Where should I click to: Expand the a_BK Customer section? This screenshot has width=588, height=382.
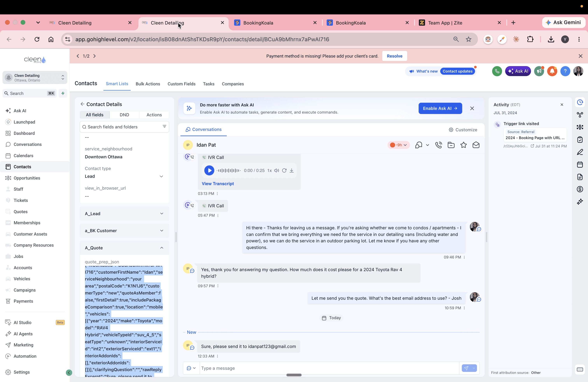click(124, 230)
